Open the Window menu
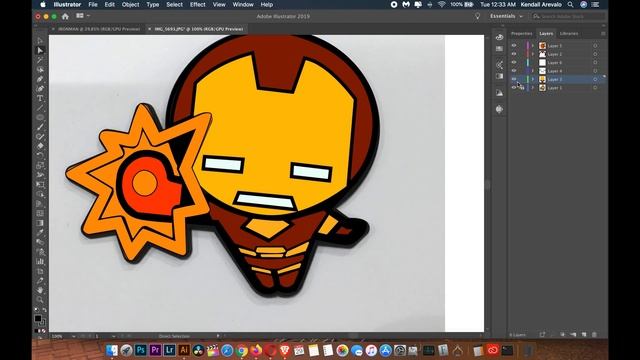 pos(243,4)
